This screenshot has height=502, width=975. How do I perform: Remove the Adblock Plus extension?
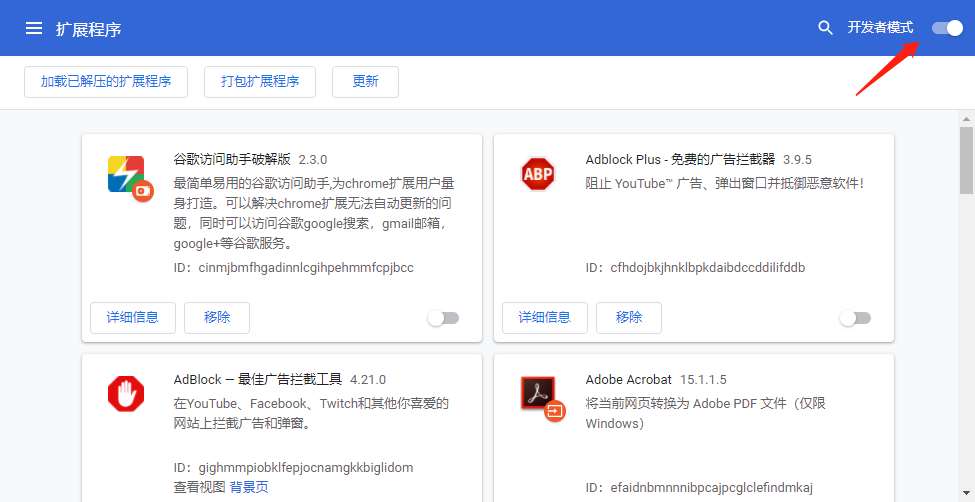[x=629, y=318]
